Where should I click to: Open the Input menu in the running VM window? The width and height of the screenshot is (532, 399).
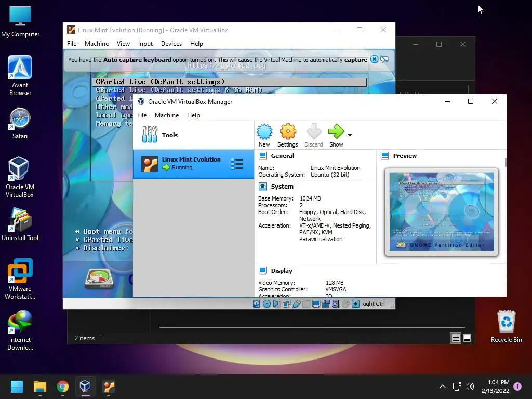145,44
